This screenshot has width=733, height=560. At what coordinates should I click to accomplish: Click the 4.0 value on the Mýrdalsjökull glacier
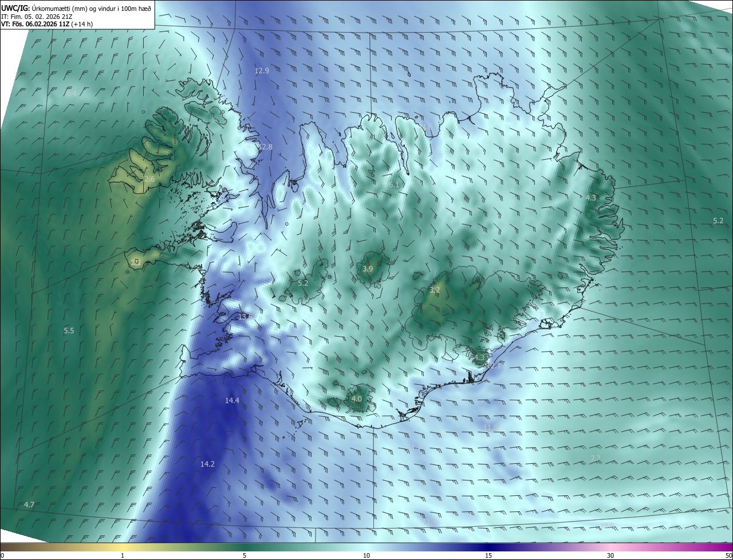click(x=357, y=399)
